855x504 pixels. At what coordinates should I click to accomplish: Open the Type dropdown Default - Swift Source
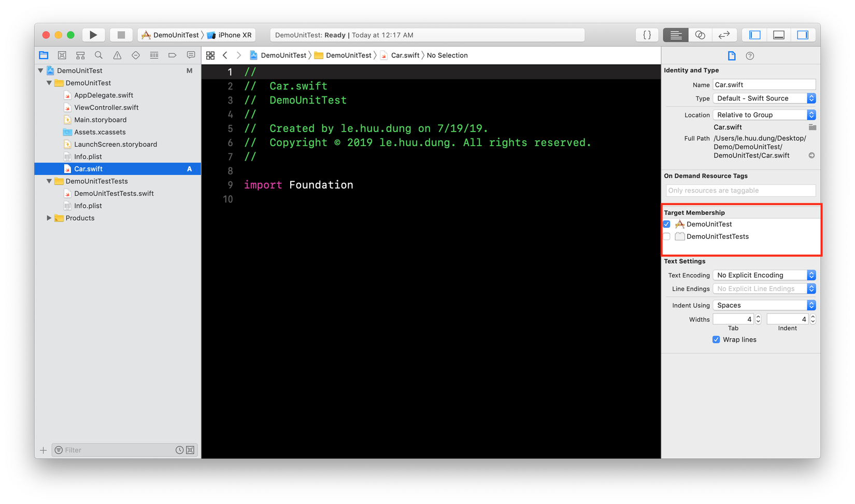coord(764,98)
